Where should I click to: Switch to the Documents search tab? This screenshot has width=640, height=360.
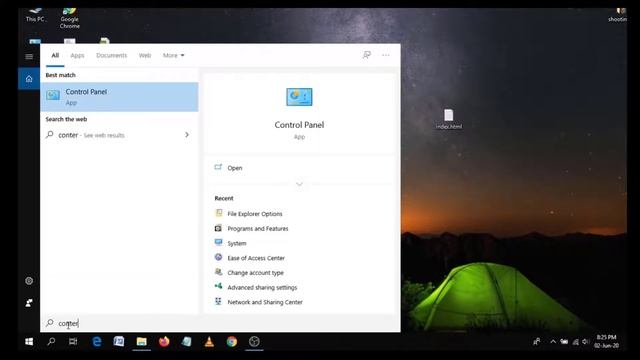[111, 55]
